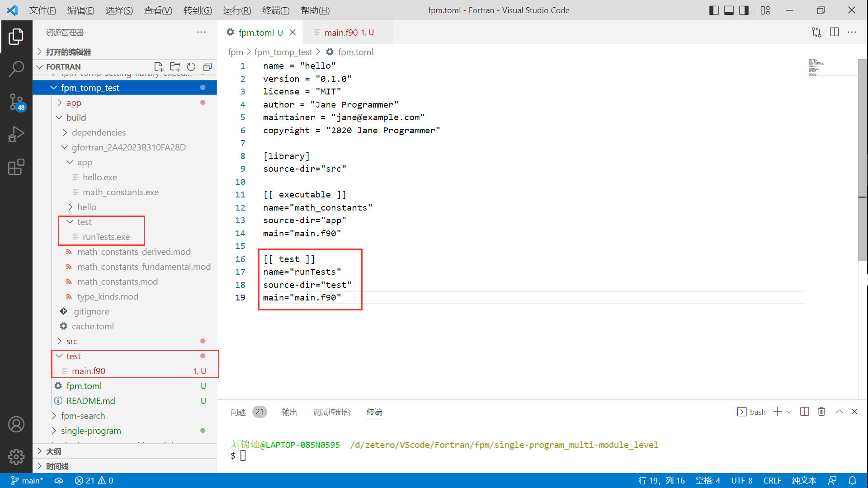Viewport: 868px width, 488px height.
Task: Switch to main.f90 editor tab
Action: 341,32
